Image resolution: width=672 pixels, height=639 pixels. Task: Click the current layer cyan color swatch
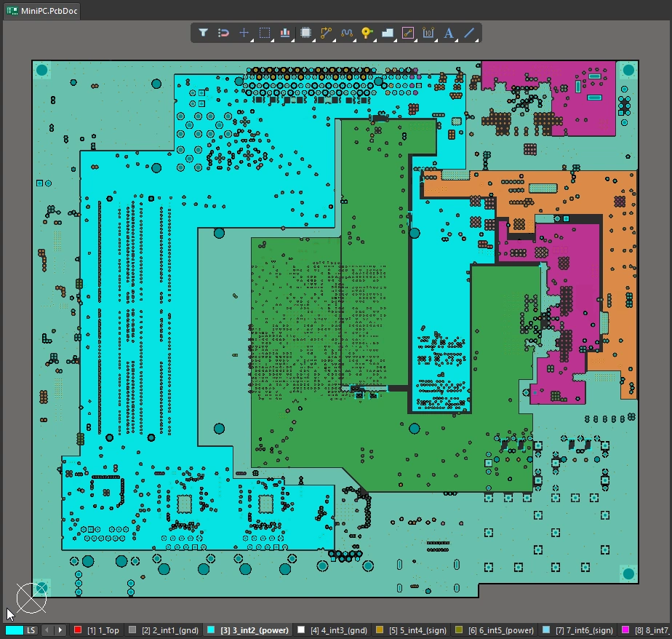14,630
